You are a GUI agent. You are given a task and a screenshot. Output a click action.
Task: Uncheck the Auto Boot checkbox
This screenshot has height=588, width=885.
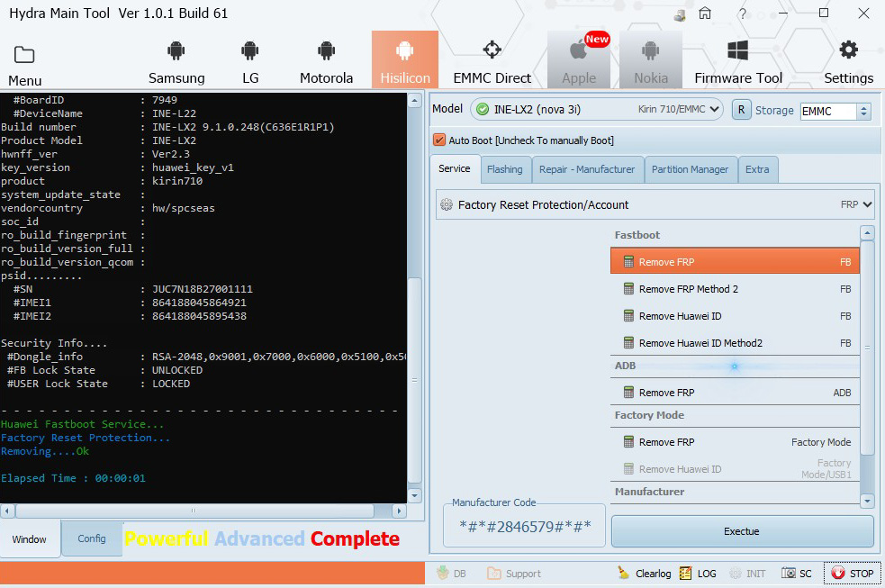tap(439, 140)
